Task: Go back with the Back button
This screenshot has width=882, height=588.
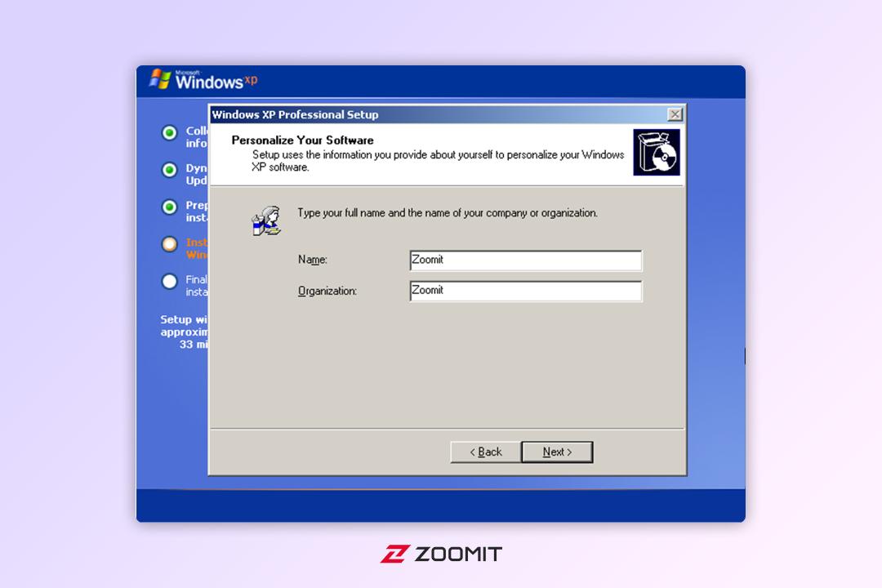Action: pos(485,452)
